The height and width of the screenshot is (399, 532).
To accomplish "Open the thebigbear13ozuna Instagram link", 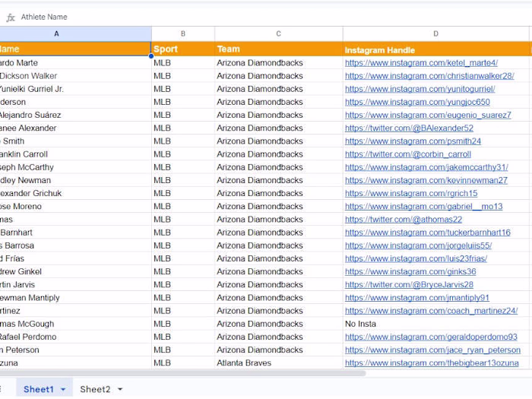I will [432, 363].
